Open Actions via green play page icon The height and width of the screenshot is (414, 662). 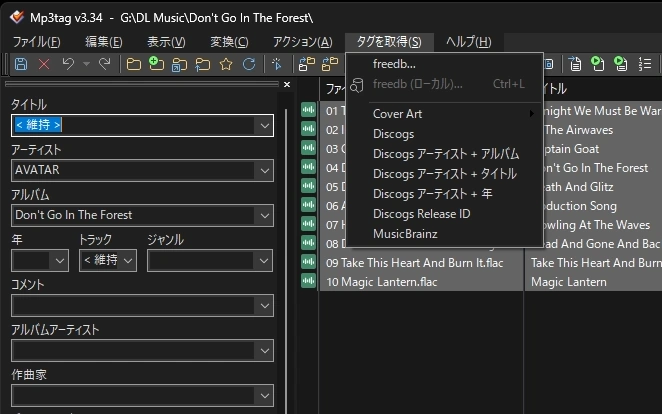[x=597, y=64]
